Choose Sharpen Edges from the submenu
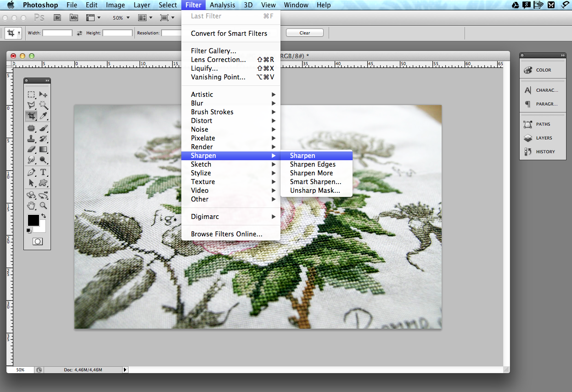The width and height of the screenshot is (572, 392). tap(316, 164)
